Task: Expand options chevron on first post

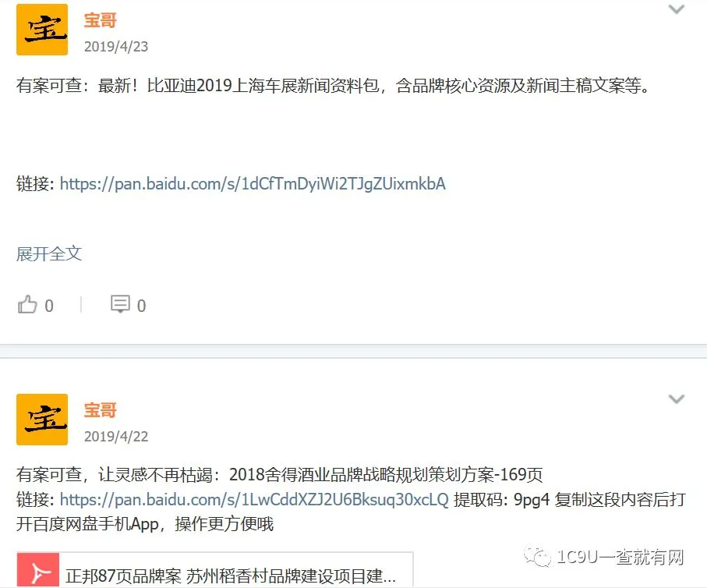Action: pos(677,9)
